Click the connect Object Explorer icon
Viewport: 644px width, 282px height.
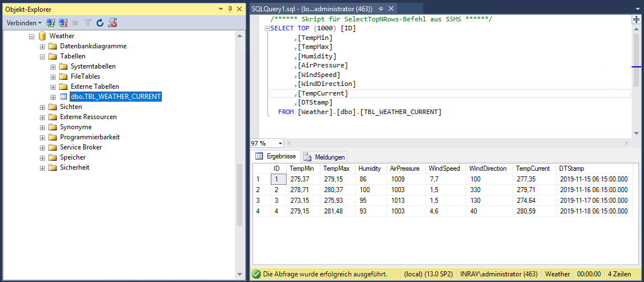(51, 23)
